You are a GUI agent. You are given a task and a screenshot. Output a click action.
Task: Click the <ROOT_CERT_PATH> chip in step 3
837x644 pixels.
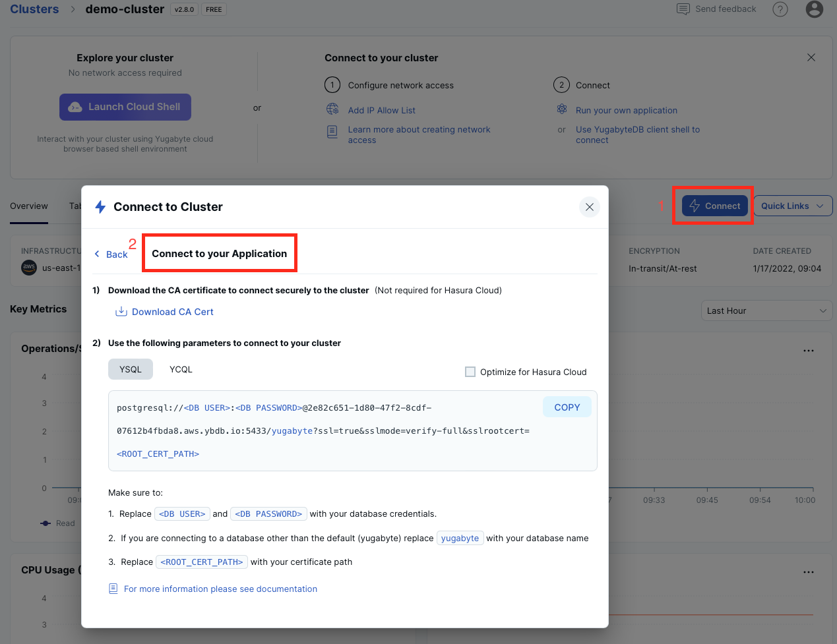[202, 562]
